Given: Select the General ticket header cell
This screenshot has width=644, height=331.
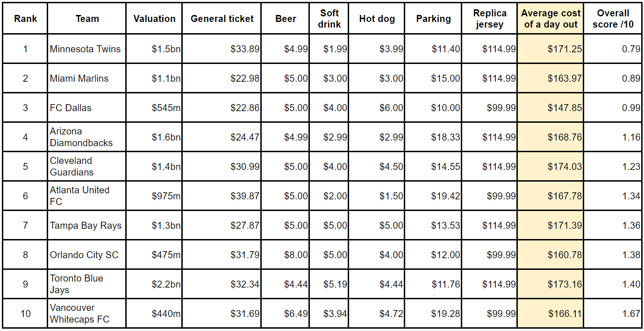Looking at the screenshot, I should tap(222, 19).
